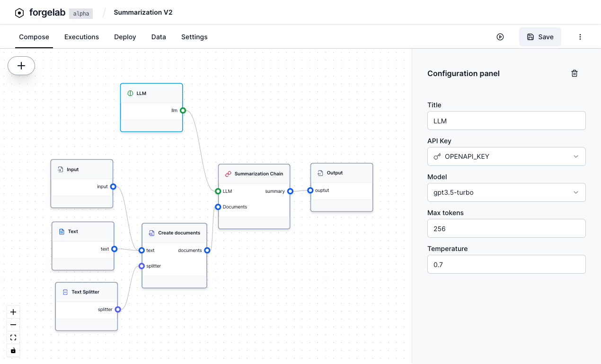The image size is (601, 364).
Task: Zoom out using the minus canvas control
Action: (13, 325)
